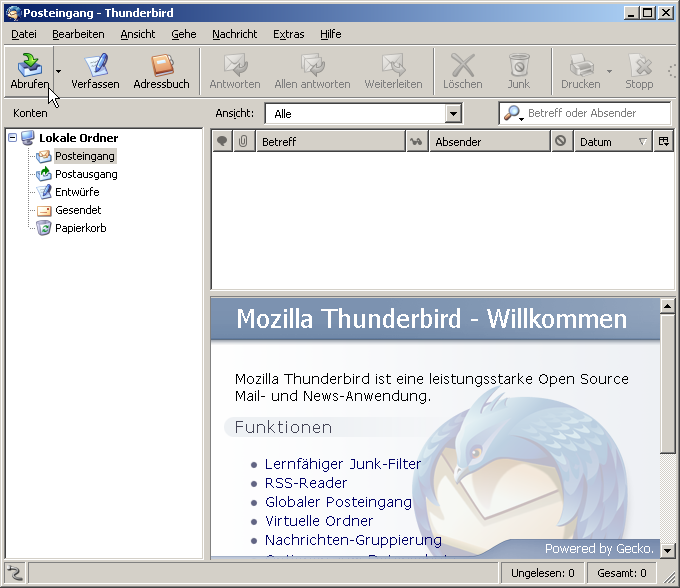This screenshot has height=588, width=680.
Task: Click the Abrufen get-mail icon
Action: tap(29, 65)
